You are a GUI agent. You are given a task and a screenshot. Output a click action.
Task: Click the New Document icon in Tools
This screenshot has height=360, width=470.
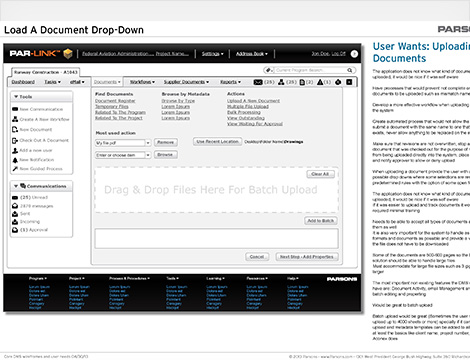pos(15,129)
